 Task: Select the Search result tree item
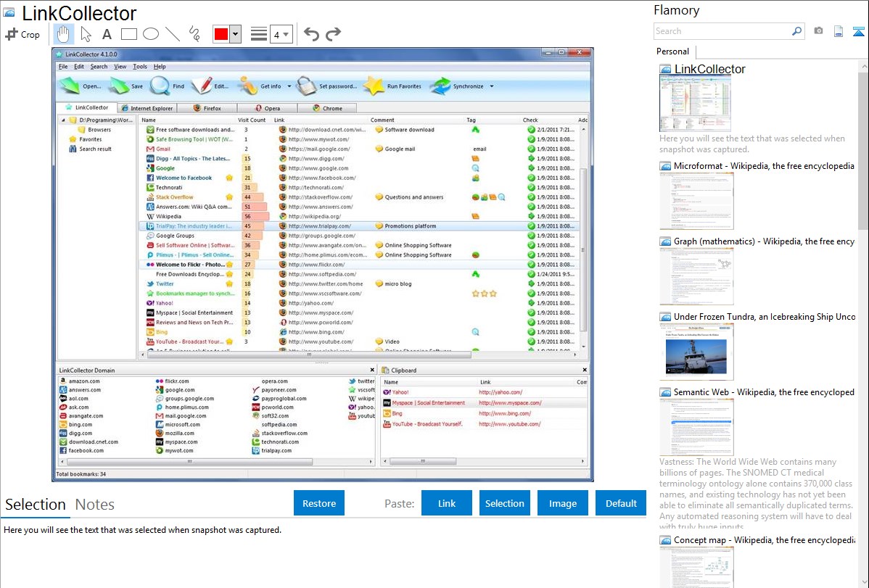[90, 149]
